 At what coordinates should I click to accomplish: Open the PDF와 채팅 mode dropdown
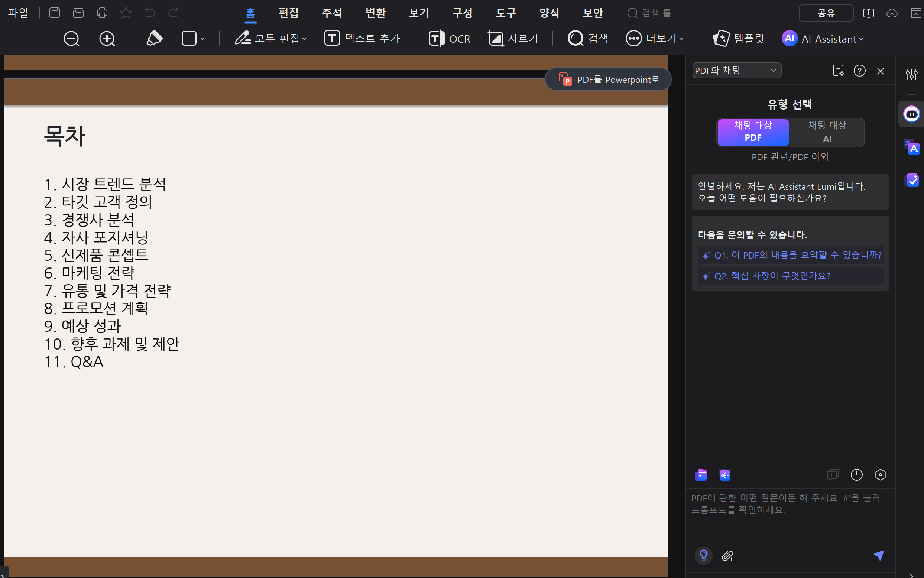pyautogui.click(x=737, y=70)
